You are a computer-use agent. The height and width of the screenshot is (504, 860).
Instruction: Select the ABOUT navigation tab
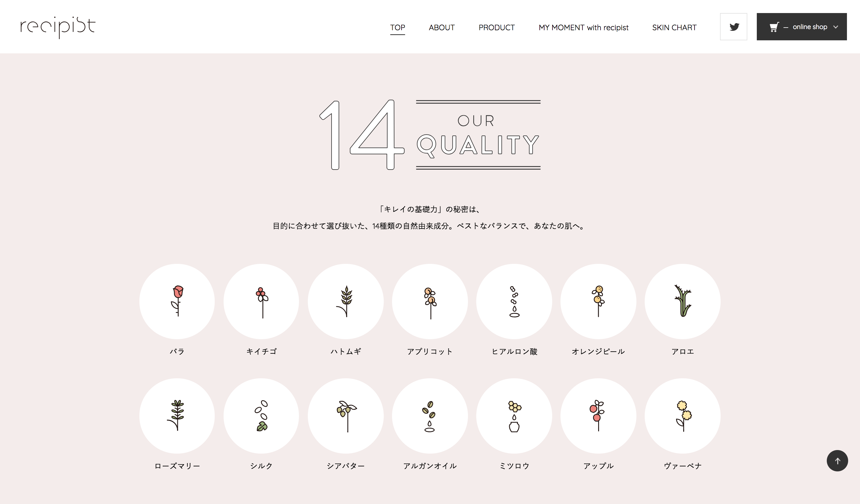click(x=441, y=27)
